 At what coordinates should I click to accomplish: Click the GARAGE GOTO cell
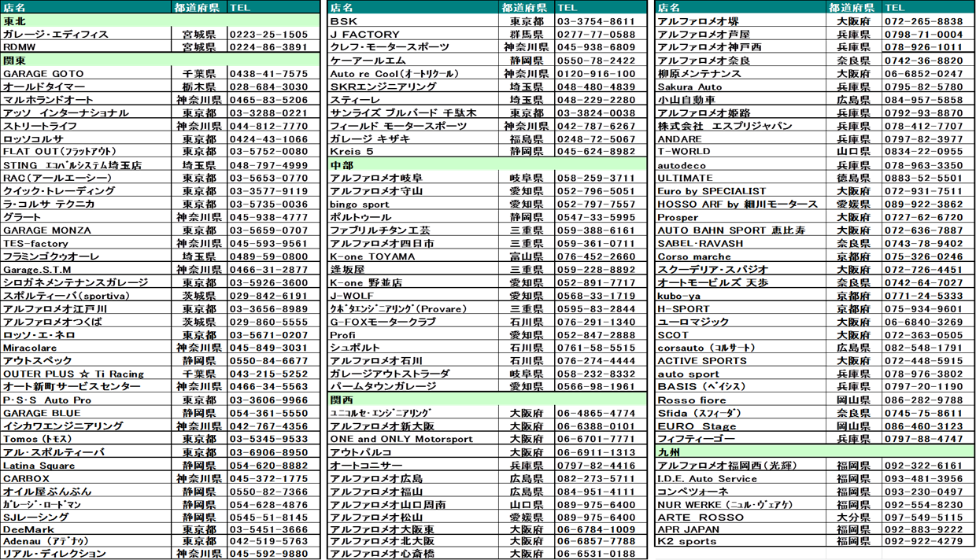(x=86, y=73)
